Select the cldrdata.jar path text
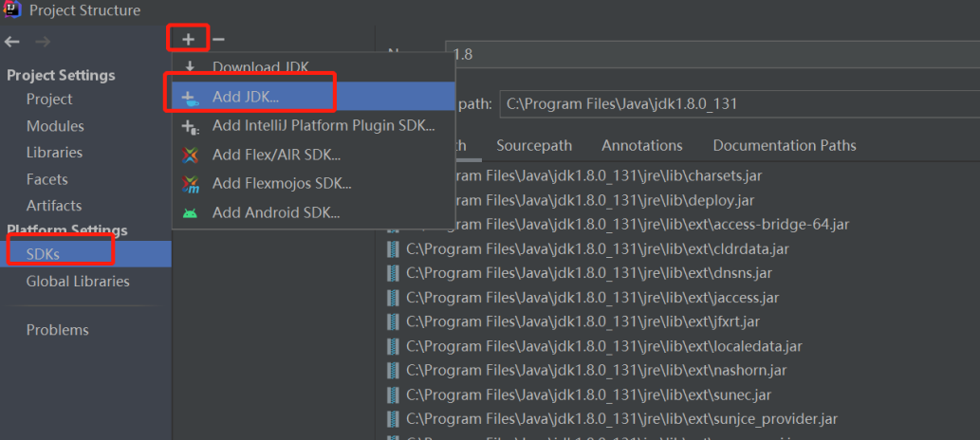 point(598,249)
